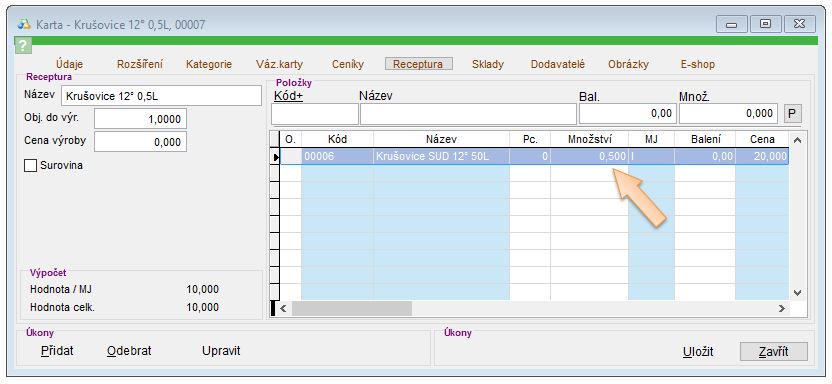Click the horizontal scrollbar left arrow
Image resolution: width=832 pixels, height=384 pixels.
pyautogui.click(x=283, y=308)
